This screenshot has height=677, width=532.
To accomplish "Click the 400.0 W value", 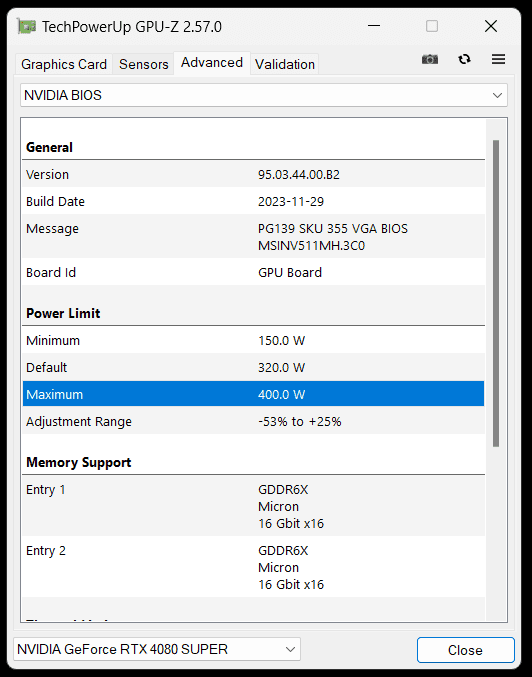I will point(282,395).
